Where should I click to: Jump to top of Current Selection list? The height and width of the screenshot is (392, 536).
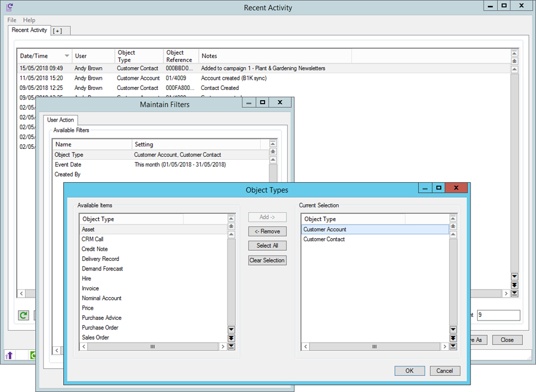point(453,218)
